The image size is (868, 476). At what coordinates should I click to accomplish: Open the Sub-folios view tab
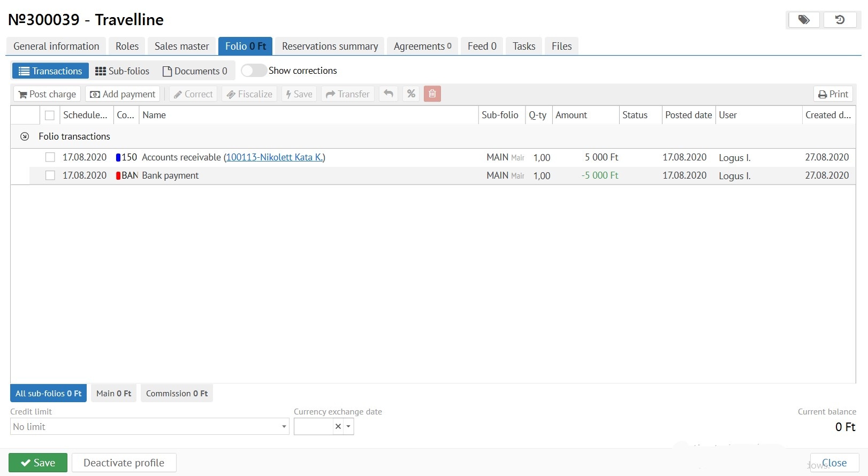point(123,71)
